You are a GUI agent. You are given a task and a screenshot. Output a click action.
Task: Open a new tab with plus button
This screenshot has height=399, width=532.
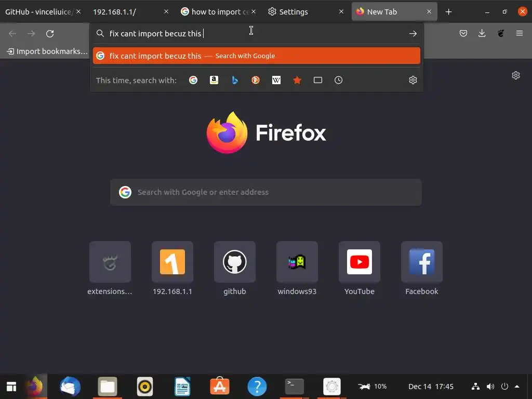point(448,12)
